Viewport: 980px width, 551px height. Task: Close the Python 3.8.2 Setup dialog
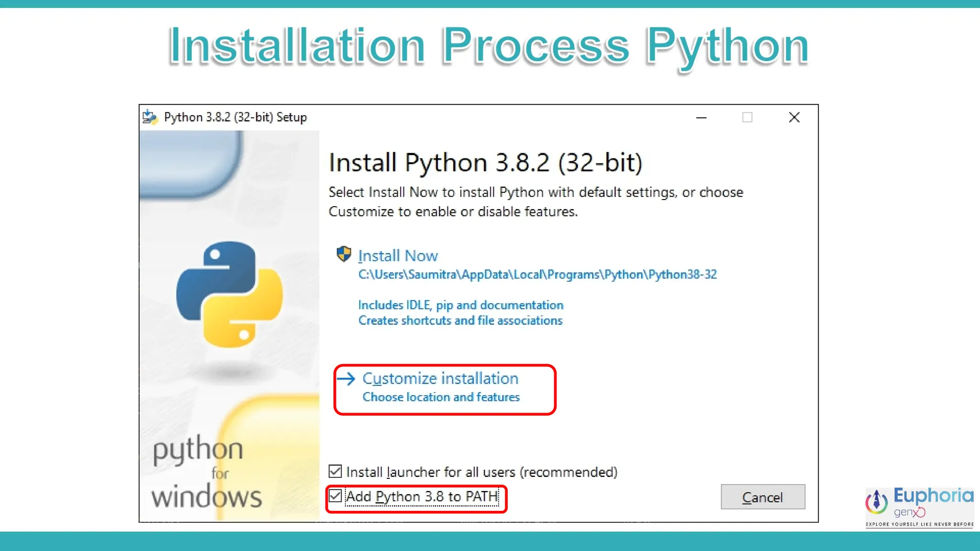(794, 118)
